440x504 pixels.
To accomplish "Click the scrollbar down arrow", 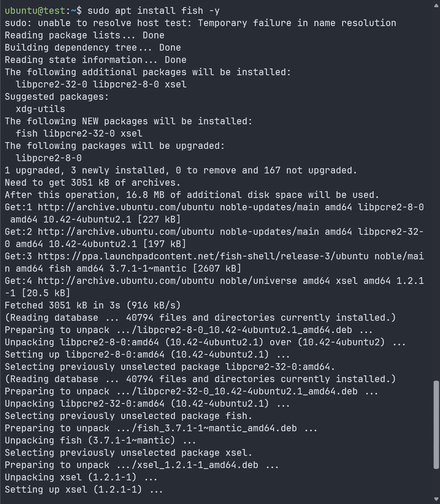I will (x=436, y=499).
